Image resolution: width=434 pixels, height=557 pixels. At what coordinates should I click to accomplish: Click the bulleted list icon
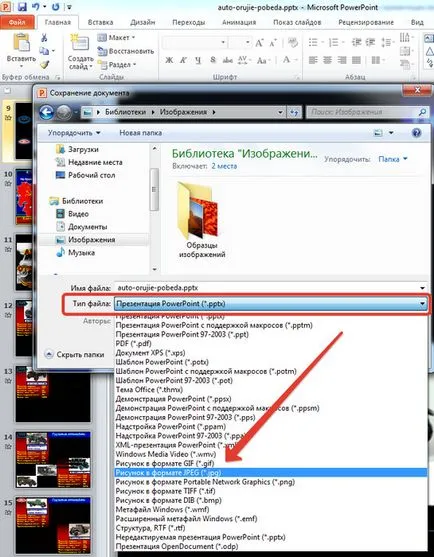[x=313, y=43]
